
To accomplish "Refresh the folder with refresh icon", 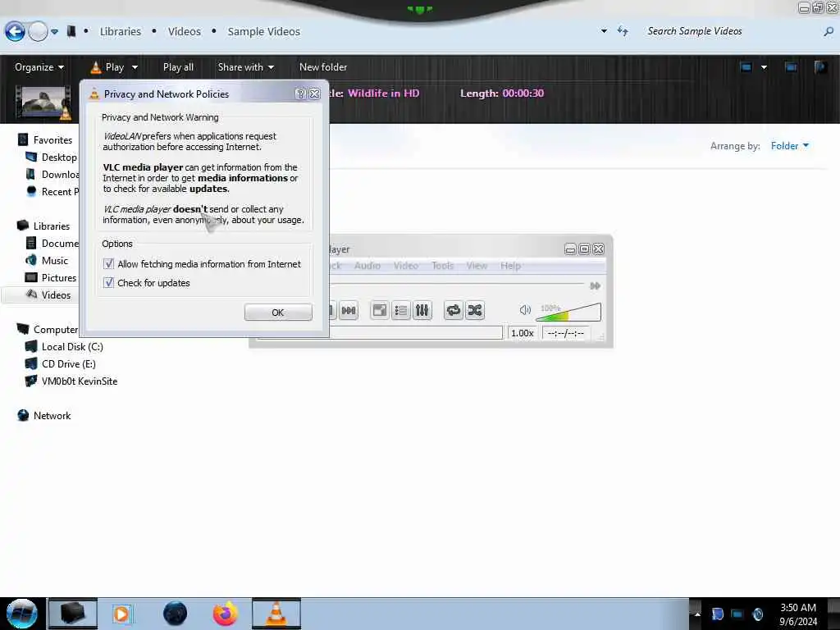I will click(x=623, y=31).
